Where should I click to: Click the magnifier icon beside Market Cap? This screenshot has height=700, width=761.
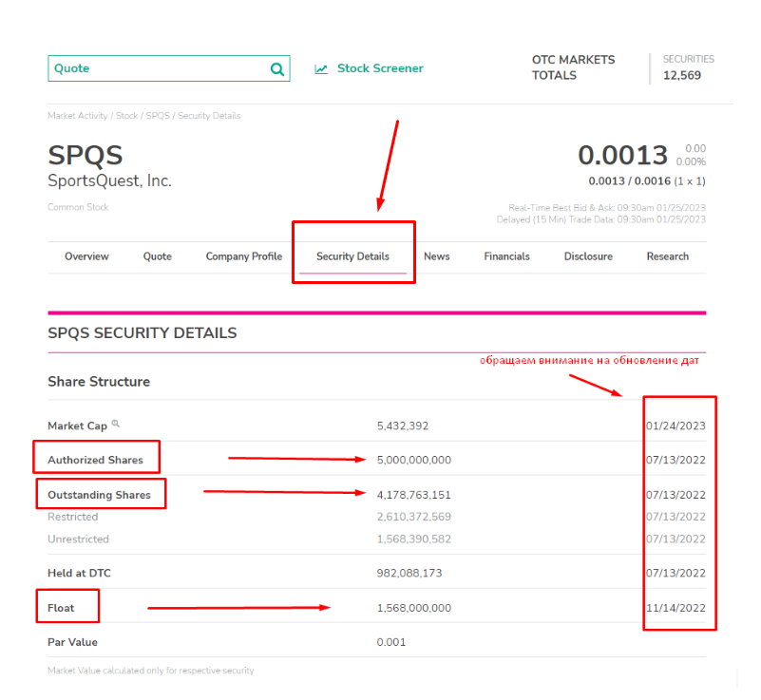[x=116, y=424]
